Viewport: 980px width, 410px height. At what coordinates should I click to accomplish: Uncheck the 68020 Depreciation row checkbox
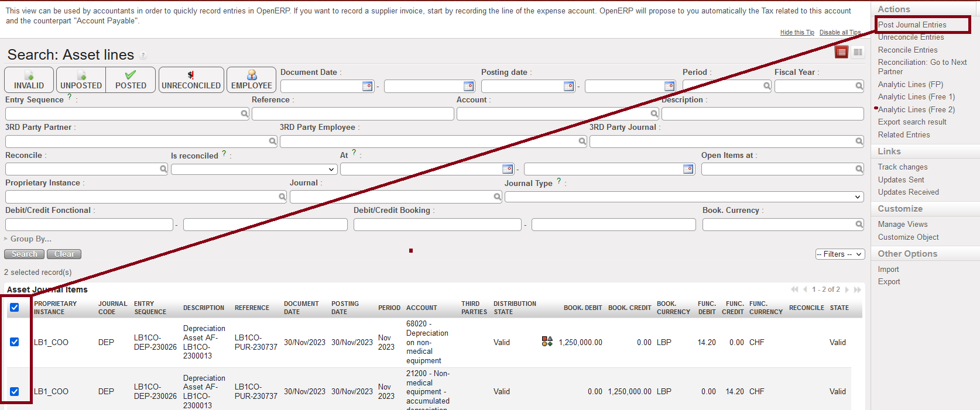[x=15, y=342]
